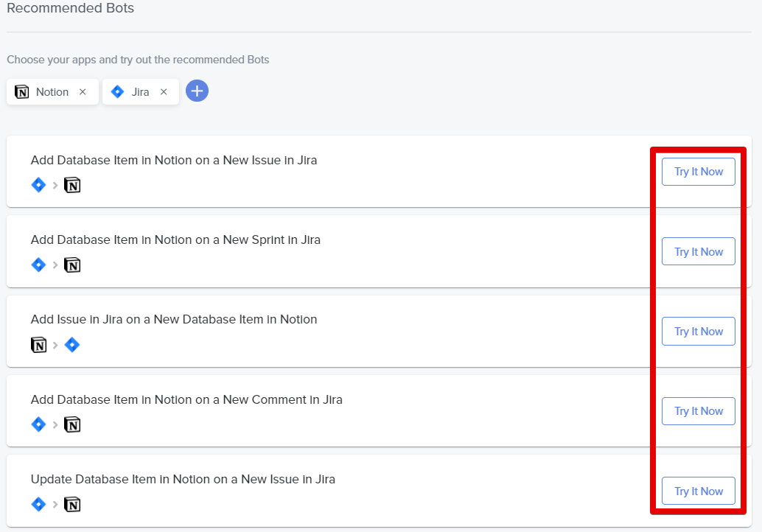Click Jira icon under the New Comment bot
The image size is (762, 532).
coord(39,424)
